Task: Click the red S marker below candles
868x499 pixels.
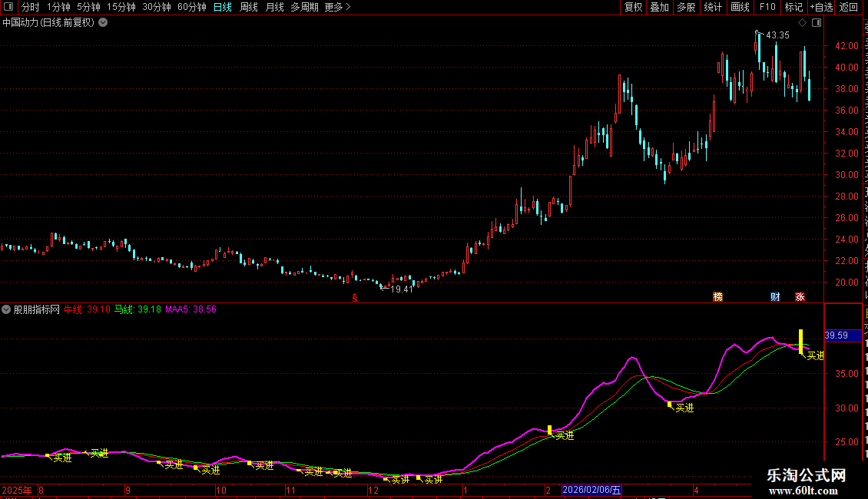Action: click(x=355, y=298)
